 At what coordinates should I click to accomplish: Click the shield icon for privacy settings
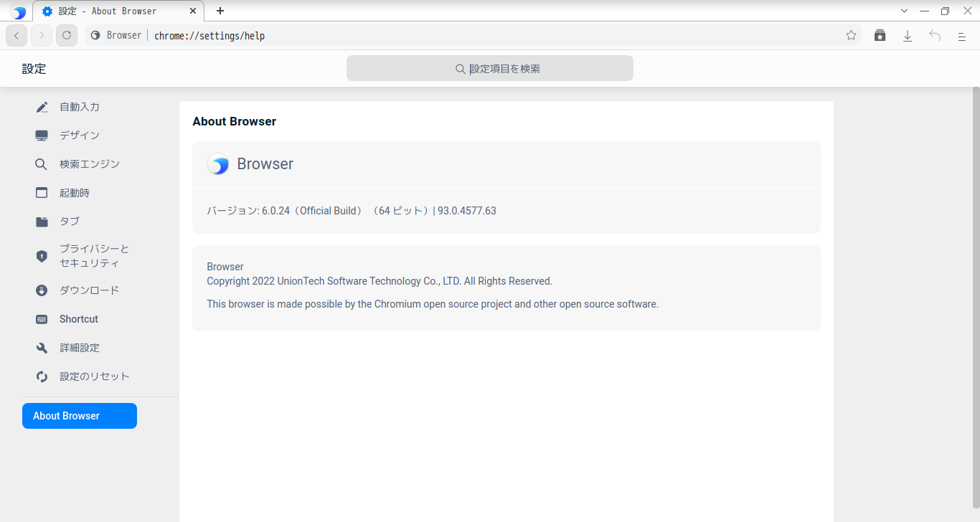[42, 256]
